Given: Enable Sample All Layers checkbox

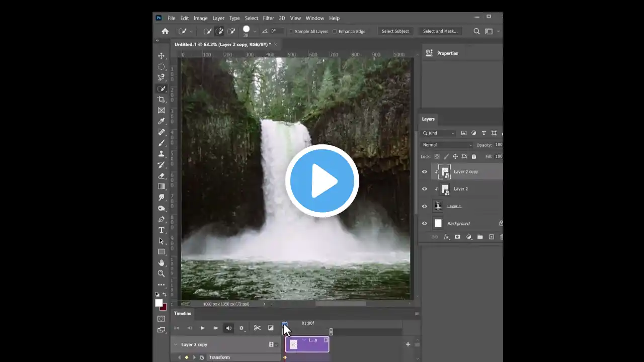Looking at the screenshot, I should [x=291, y=32].
